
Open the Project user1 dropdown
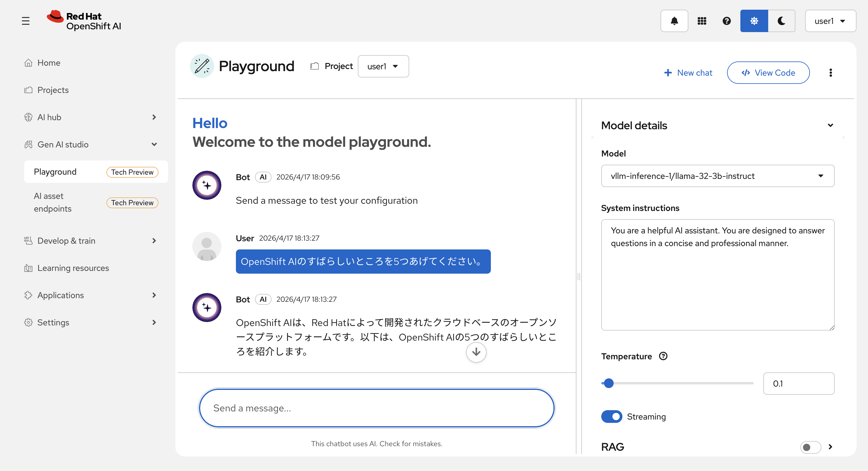(x=383, y=66)
